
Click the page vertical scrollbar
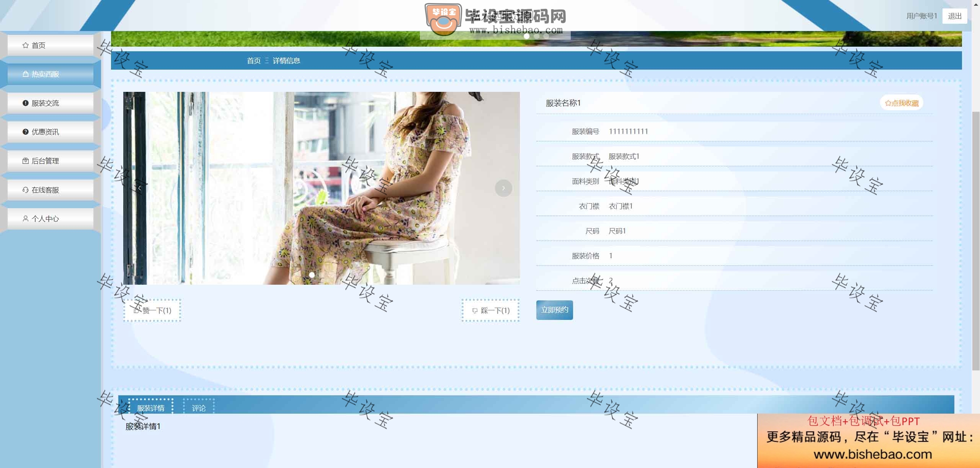coord(976,241)
